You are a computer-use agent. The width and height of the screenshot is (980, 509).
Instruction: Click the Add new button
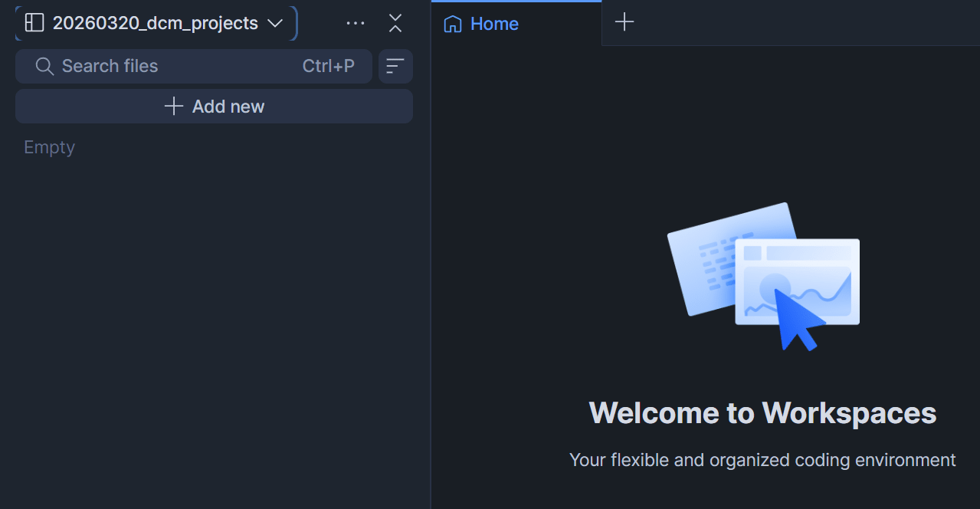click(214, 106)
